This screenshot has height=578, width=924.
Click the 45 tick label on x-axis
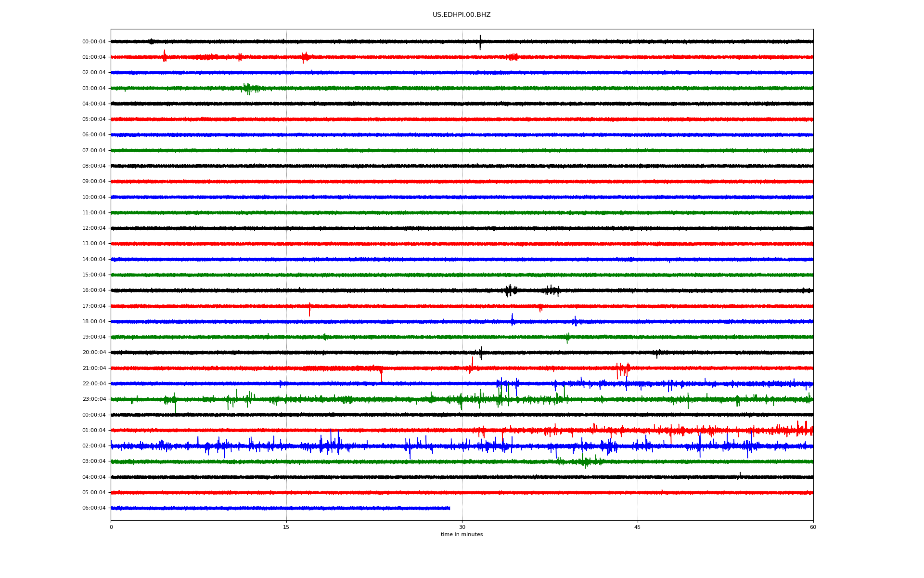point(637,527)
